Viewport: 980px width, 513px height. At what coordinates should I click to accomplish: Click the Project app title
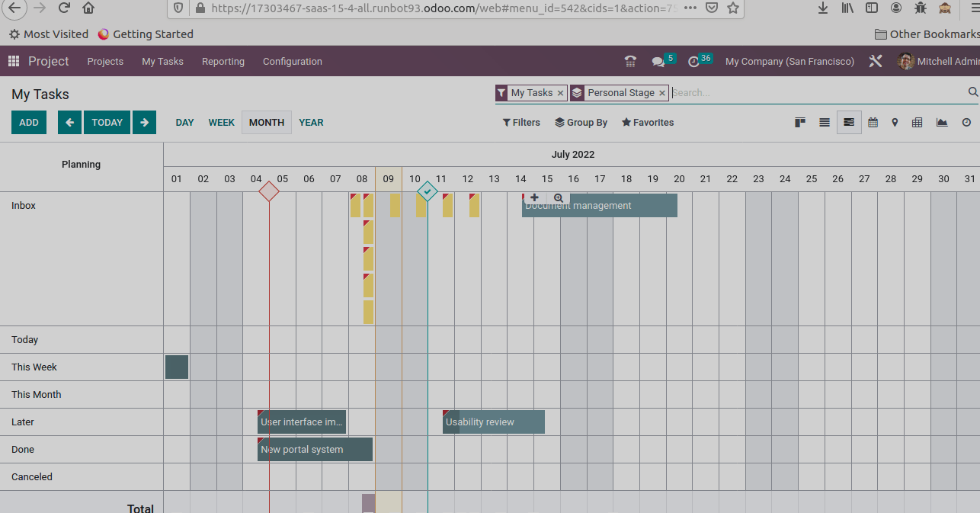click(49, 61)
